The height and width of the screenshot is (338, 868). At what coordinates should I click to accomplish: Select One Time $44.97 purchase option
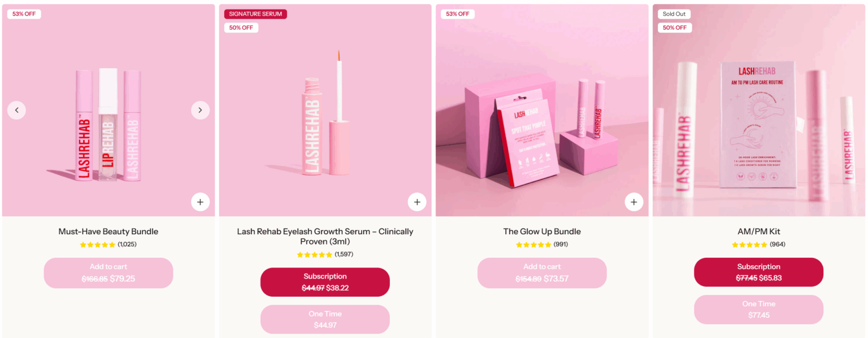[325, 319]
